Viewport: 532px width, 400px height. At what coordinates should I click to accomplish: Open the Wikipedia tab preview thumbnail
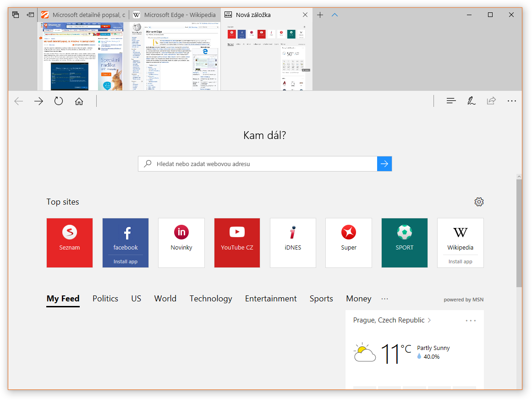pyautogui.click(x=176, y=56)
